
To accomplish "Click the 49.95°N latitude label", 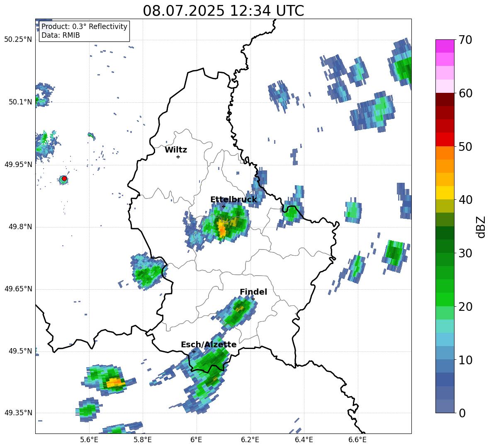I will pos(18,165).
